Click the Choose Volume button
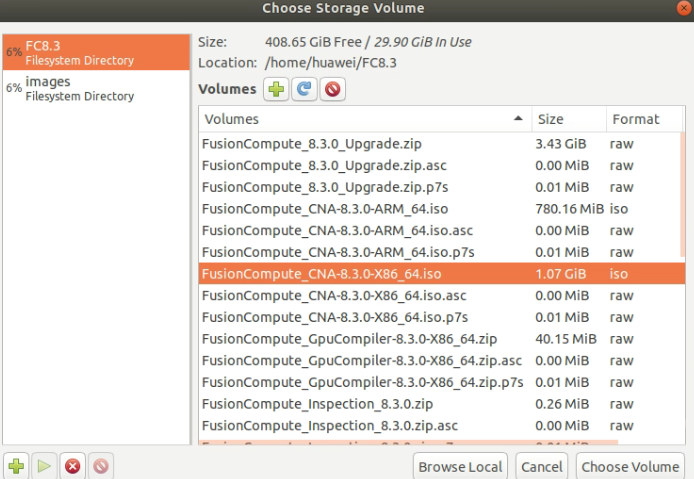 tap(630, 467)
